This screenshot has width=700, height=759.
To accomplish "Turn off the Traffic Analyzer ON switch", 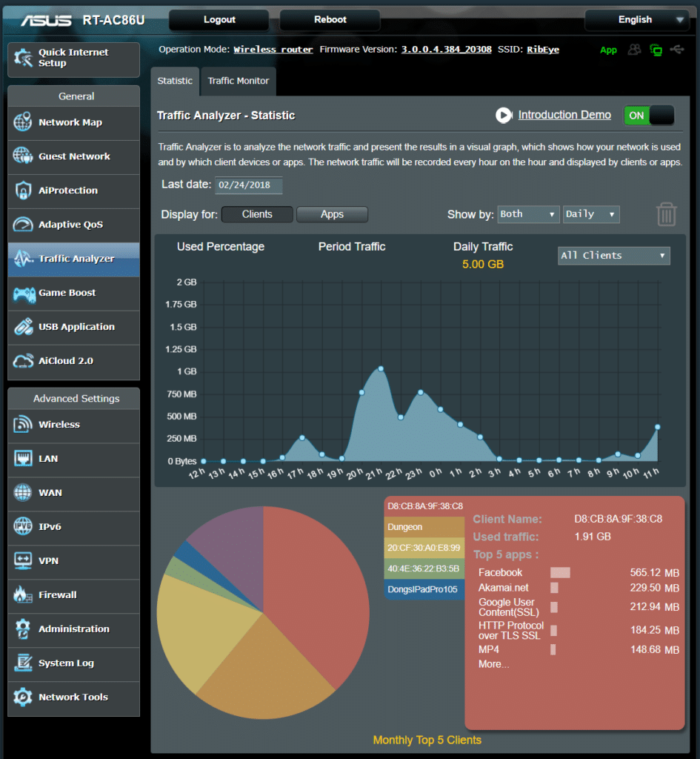I will tap(649, 116).
